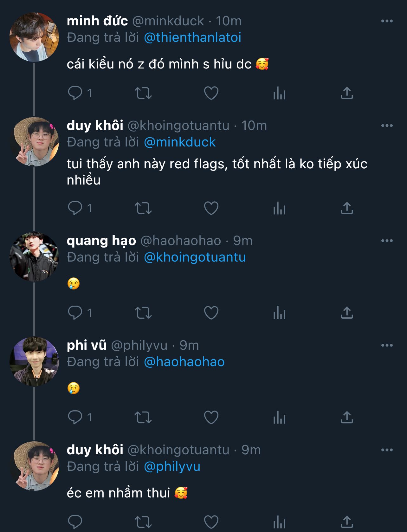View analytics on quang hạo's tweet

tap(279, 313)
